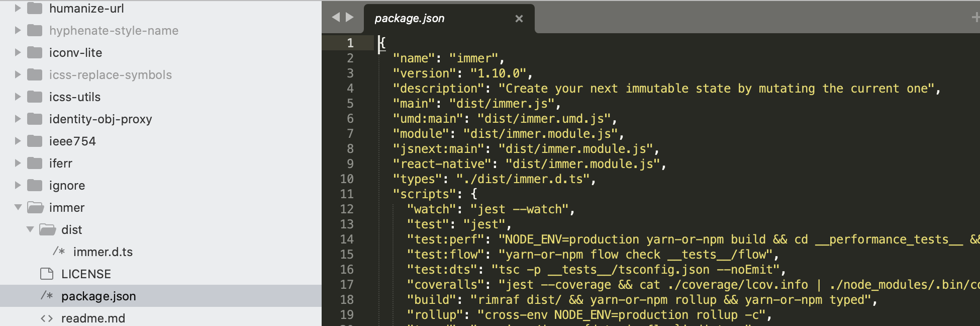The height and width of the screenshot is (326, 980).
Task: Click the iconv-lite folder icon
Action: [x=35, y=52]
